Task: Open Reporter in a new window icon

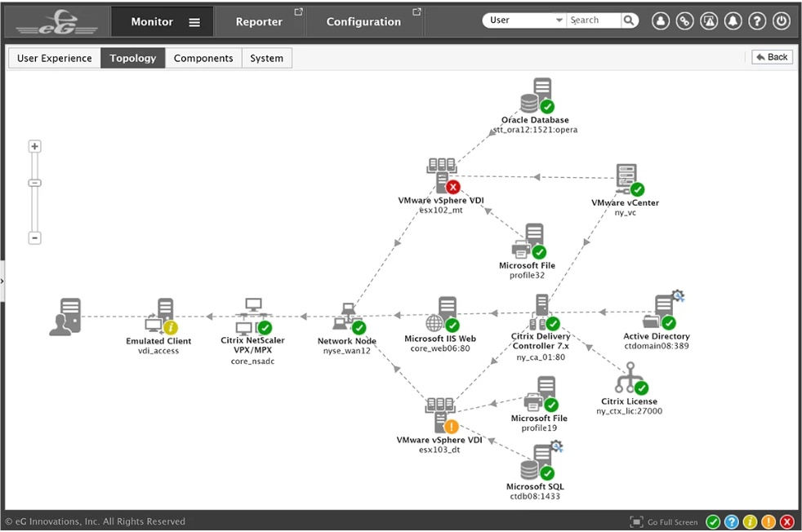Action: point(299,11)
